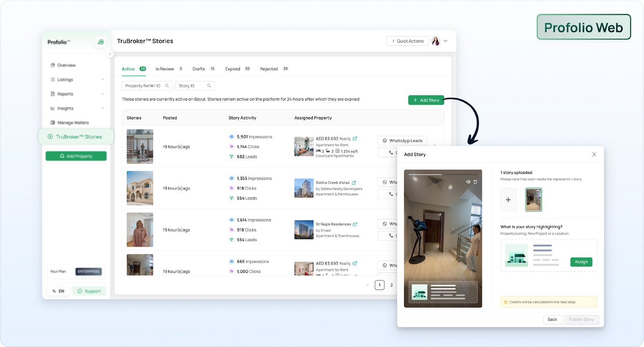Screen dimensions: 644x347
Task: Click the Story ID search field
Action: [195, 86]
